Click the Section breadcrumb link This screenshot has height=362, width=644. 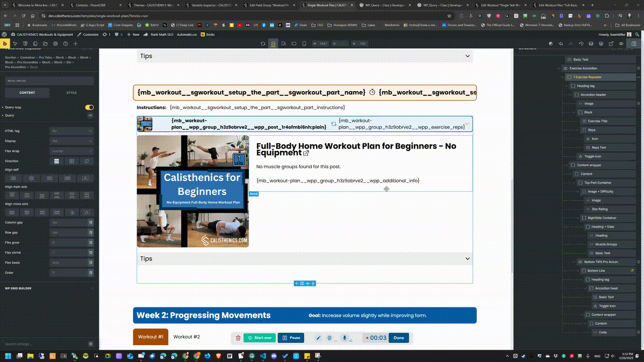10,57
